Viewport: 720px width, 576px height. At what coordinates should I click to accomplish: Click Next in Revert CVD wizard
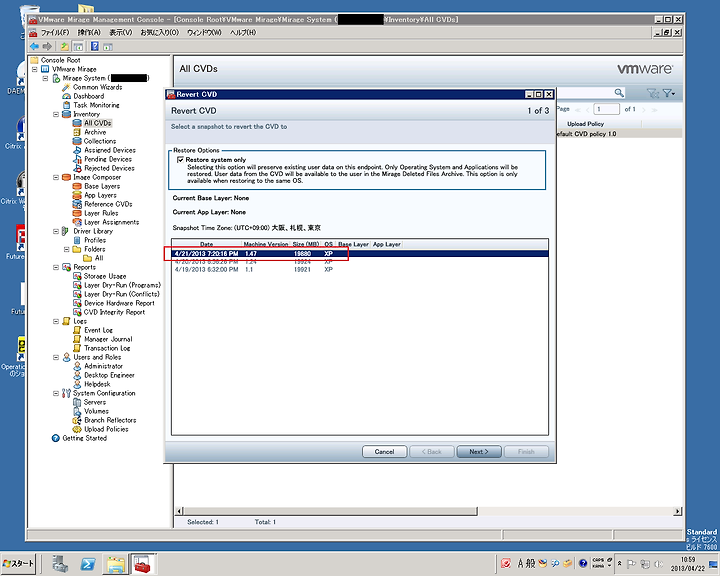tap(478, 452)
